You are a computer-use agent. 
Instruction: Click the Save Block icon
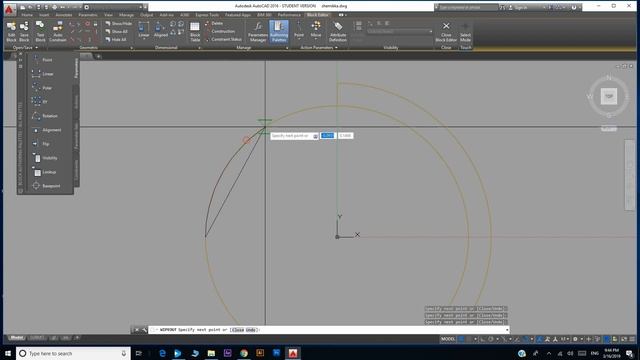(24, 31)
